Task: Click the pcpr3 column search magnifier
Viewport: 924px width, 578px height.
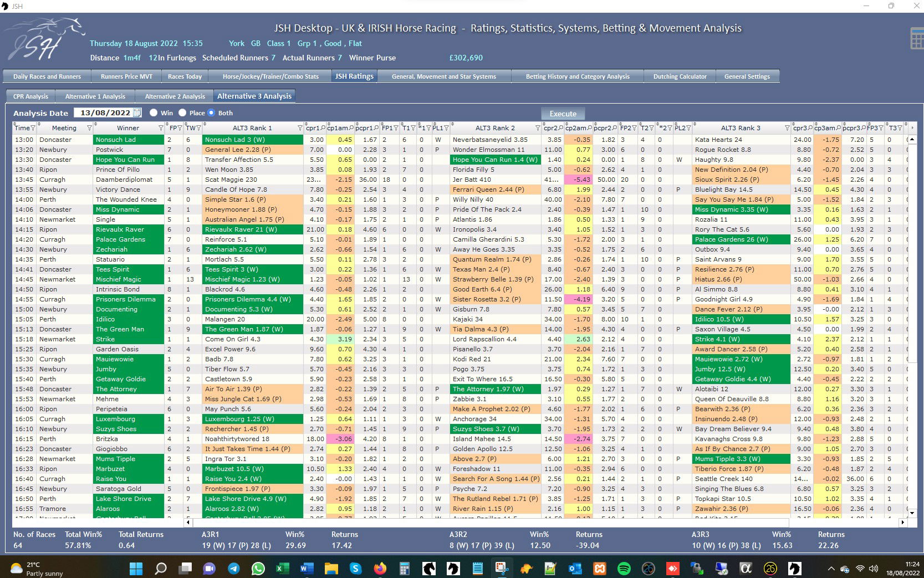Action: click(x=864, y=128)
